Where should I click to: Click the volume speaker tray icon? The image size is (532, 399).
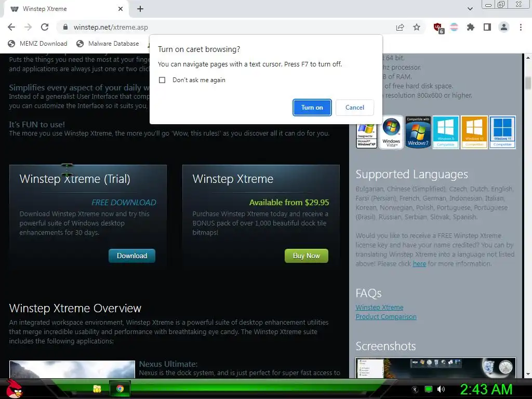441,389
